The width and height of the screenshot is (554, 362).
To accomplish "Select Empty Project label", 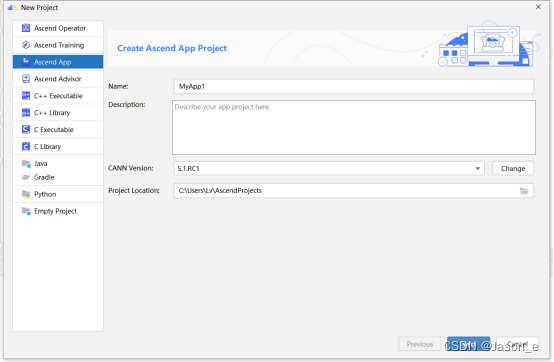I will click(55, 211).
